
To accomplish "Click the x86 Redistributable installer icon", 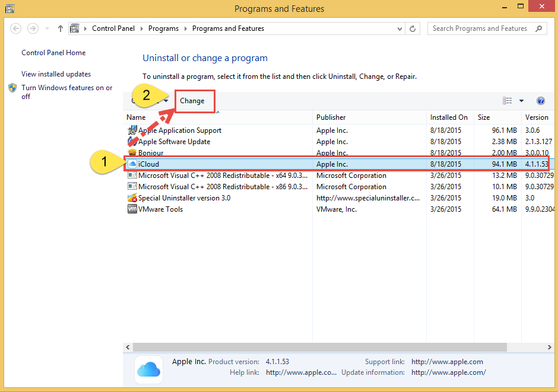I will coord(132,186).
